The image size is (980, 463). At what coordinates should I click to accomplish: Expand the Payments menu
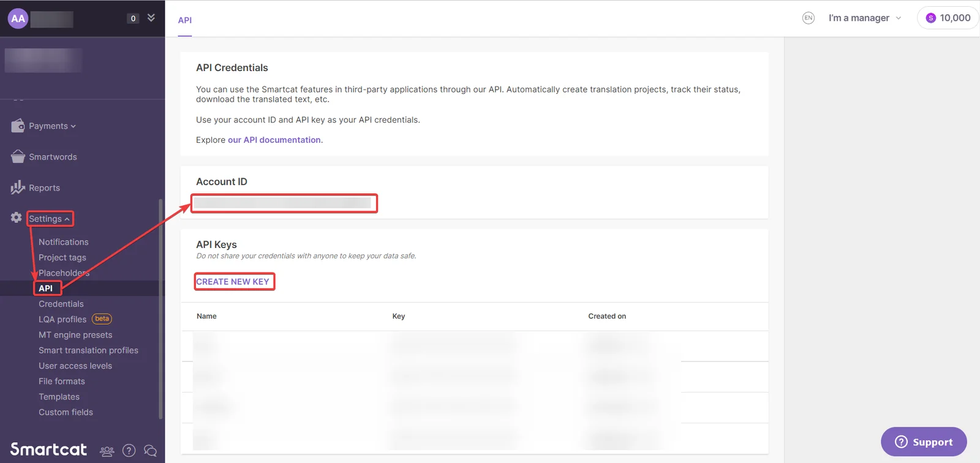point(52,126)
